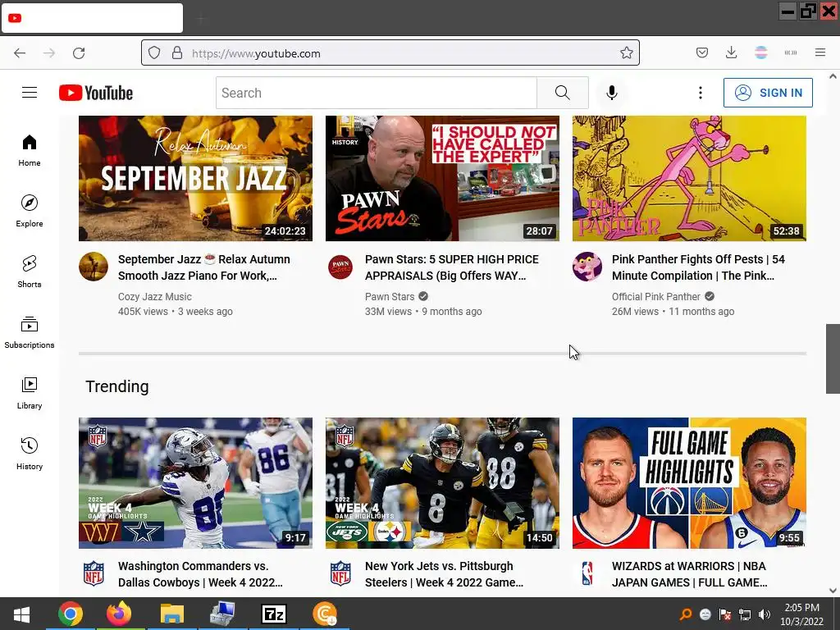840x630 pixels.
Task: Click the Trending section heading
Action: click(117, 386)
